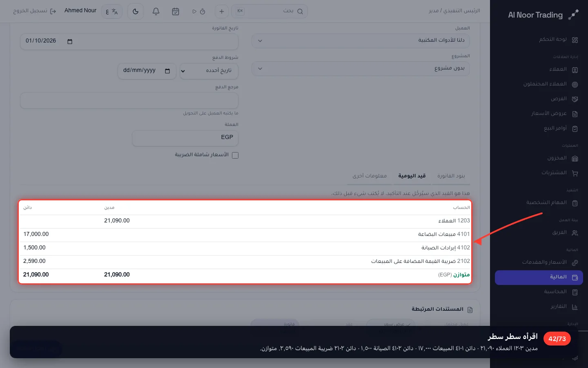The height and width of the screenshot is (368, 588).
Task: Open العملاء المحتملون leads page
Action: [x=539, y=84]
